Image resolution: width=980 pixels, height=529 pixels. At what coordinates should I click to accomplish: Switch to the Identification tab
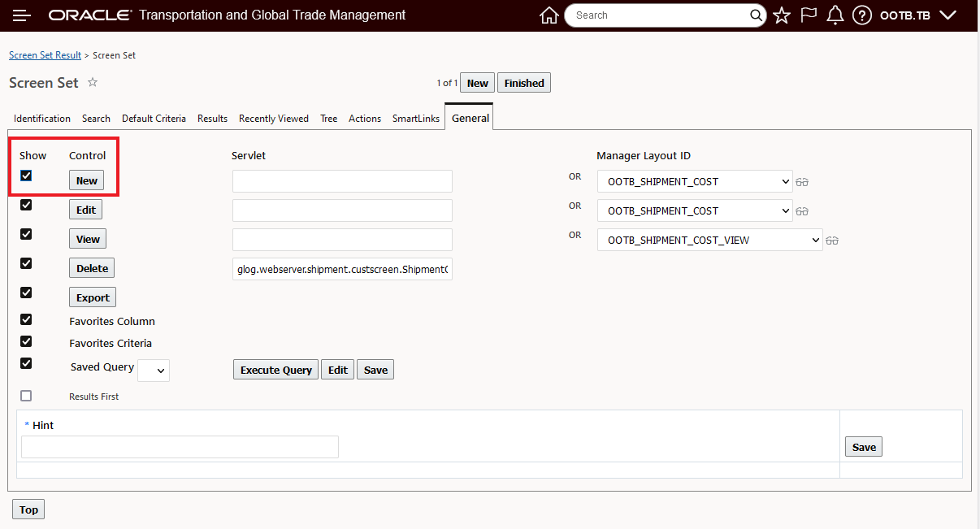(x=42, y=119)
